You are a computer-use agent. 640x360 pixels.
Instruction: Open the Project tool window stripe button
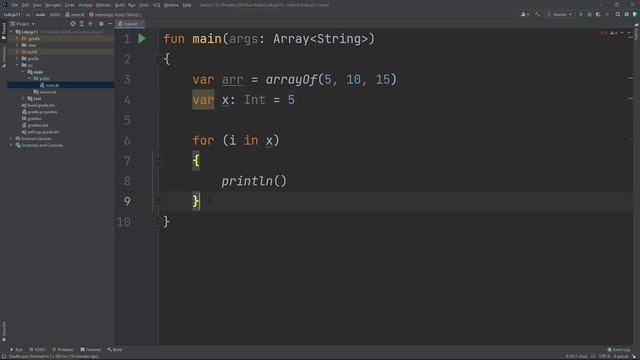pyautogui.click(x=4, y=31)
